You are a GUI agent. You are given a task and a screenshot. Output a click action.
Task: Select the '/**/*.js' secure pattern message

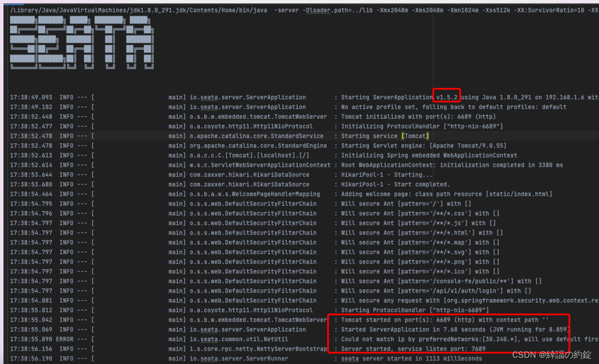point(418,223)
